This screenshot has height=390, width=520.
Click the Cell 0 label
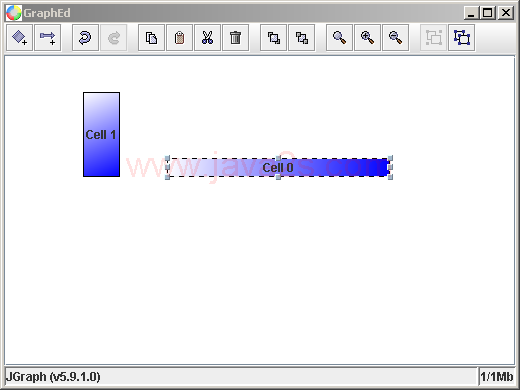point(278,168)
